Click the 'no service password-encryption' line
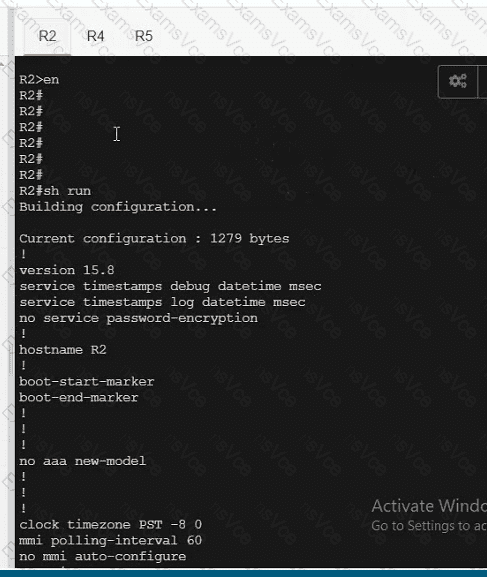 tap(138, 318)
